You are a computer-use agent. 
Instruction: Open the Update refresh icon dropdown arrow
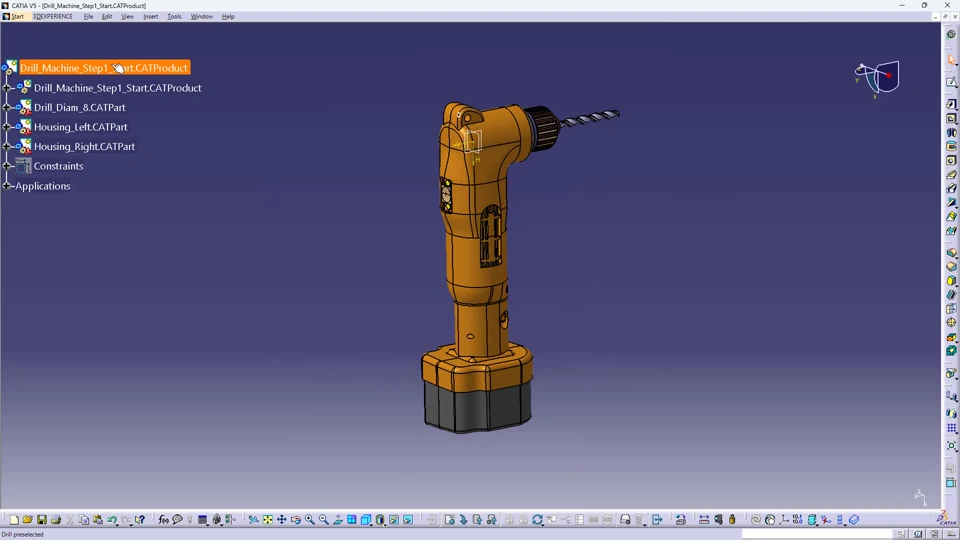coord(544,523)
